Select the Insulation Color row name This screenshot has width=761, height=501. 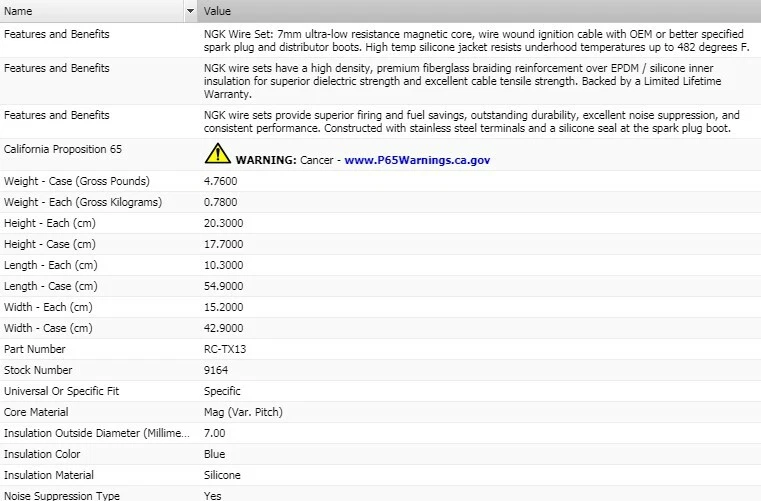(x=42, y=454)
